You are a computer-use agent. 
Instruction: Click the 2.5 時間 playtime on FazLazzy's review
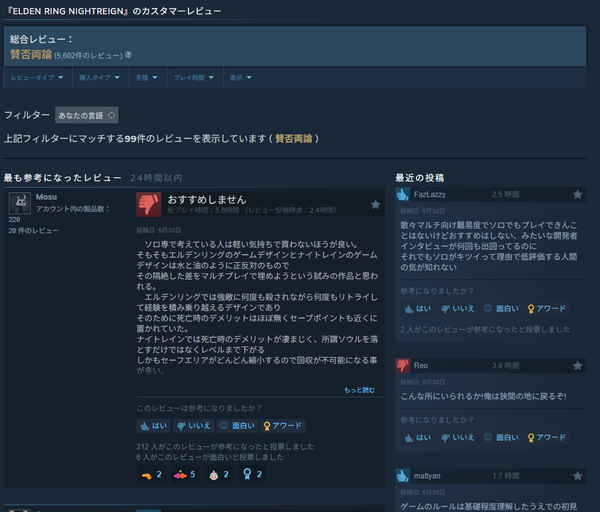(505, 194)
